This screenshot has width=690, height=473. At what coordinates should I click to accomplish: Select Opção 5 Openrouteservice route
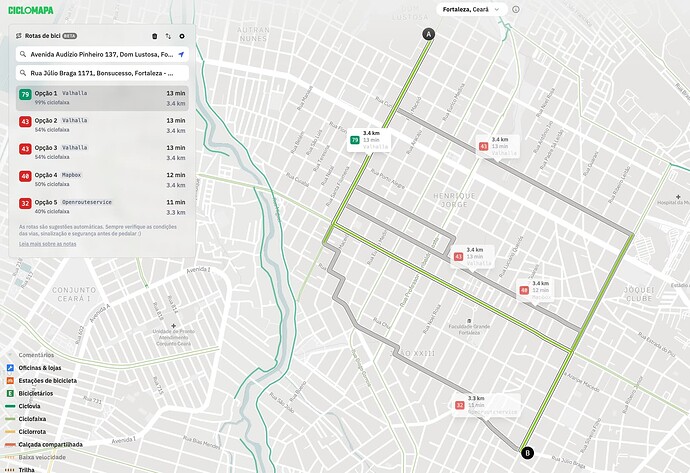coord(102,207)
